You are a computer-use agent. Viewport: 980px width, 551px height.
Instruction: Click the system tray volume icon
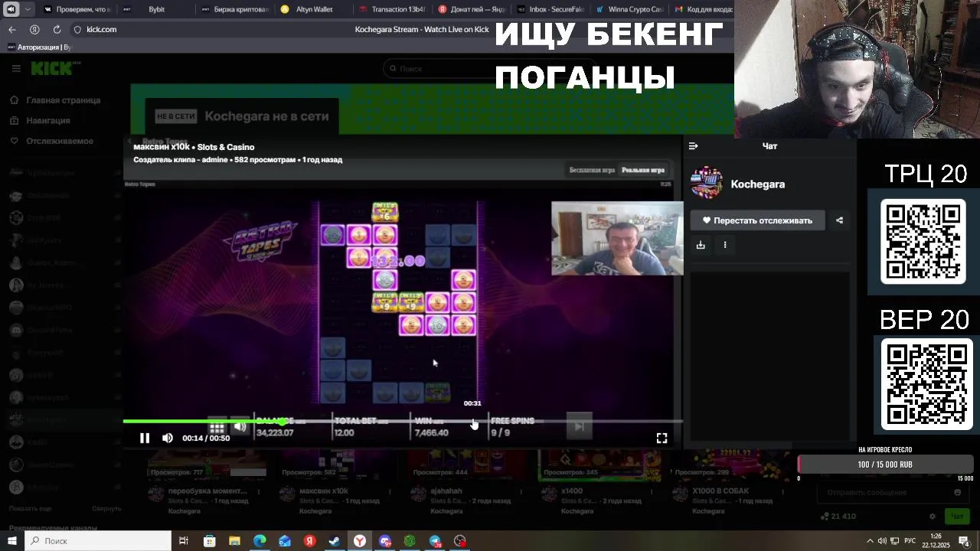coord(883,541)
